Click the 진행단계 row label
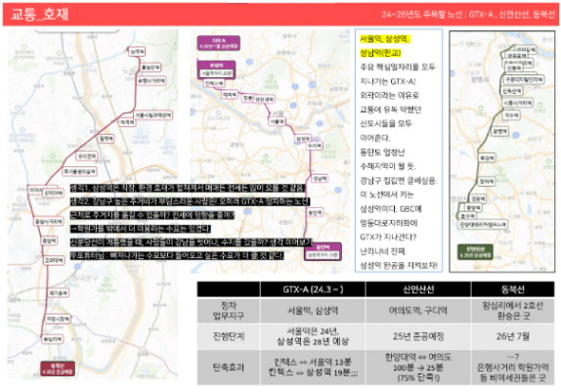561x392 pixels. (x=229, y=336)
